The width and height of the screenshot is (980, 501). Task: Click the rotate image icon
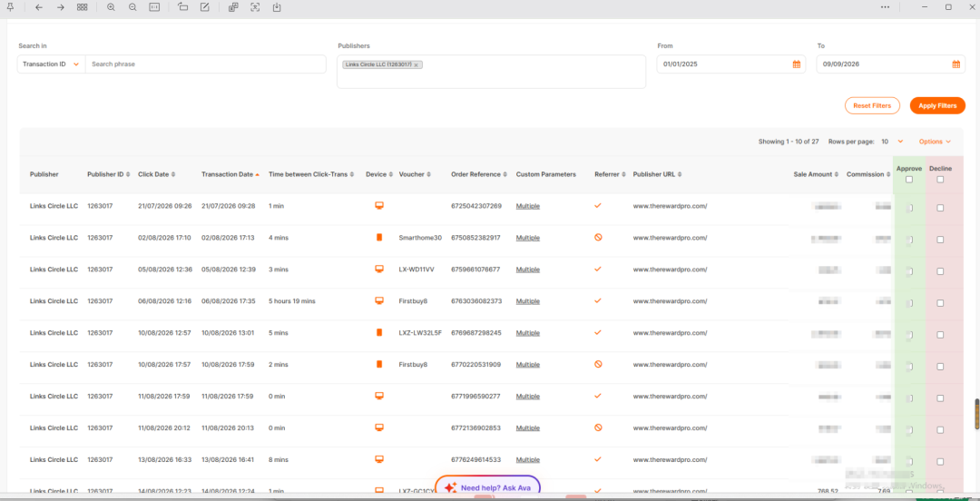pyautogui.click(x=182, y=7)
